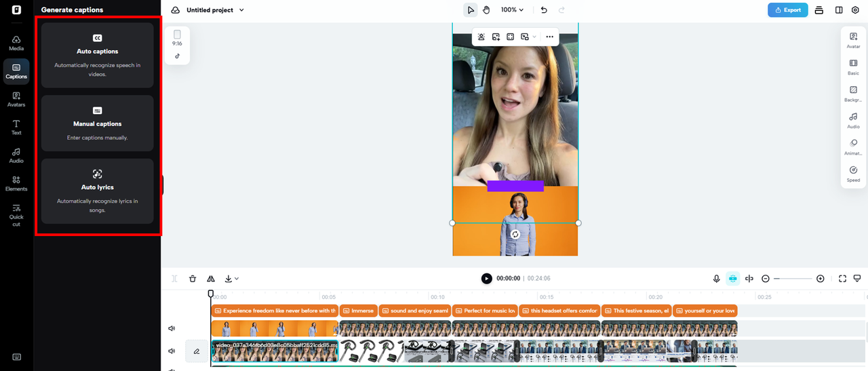Click the person cutout icon in floating toolbar

click(481, 37)
